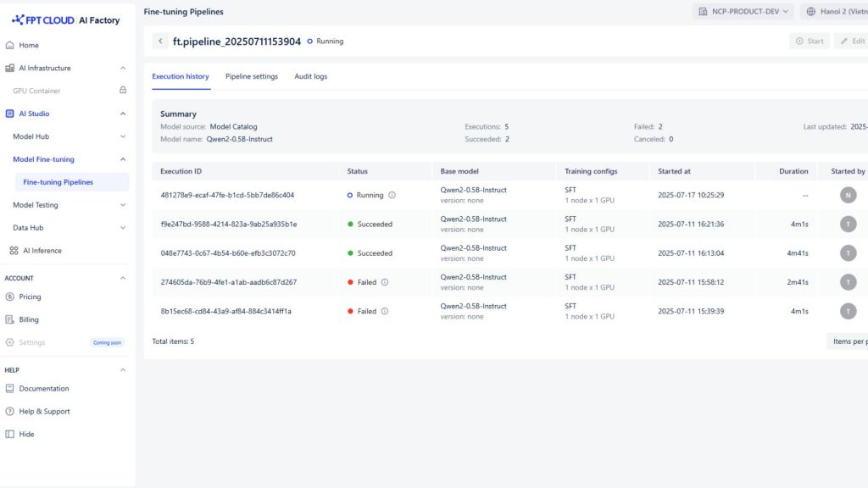Click the AI Studio icon
The image size is (868, 488).
[9, 114]
